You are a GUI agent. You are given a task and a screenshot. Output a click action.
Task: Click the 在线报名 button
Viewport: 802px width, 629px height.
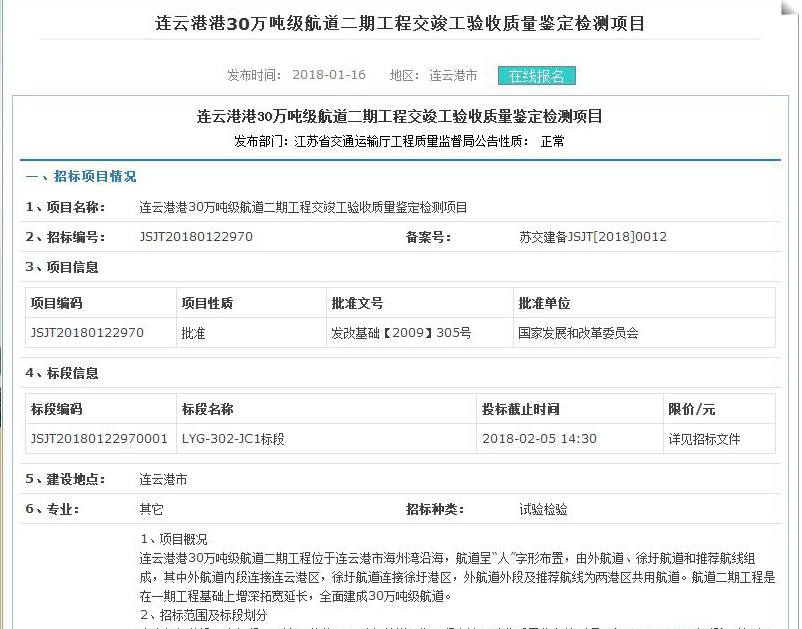pyautogui.click(x=536, y=76)
